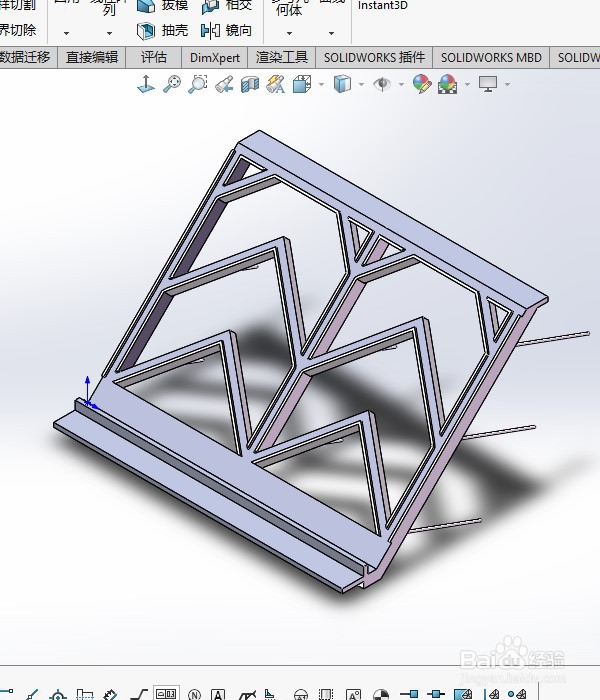Image resolution: width=600 pixels, height=700 pixels.
Task: Open the DimXpert tab
Action: (215, 58)
